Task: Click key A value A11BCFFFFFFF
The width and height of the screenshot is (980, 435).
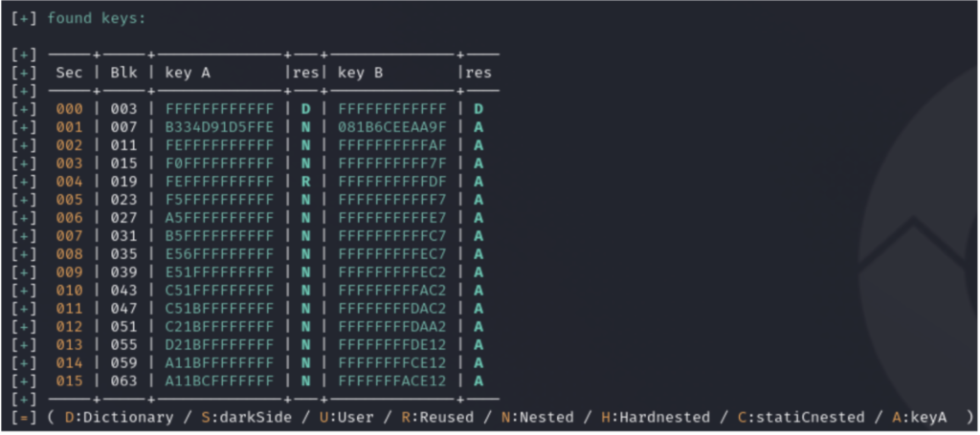Action: 219,381
